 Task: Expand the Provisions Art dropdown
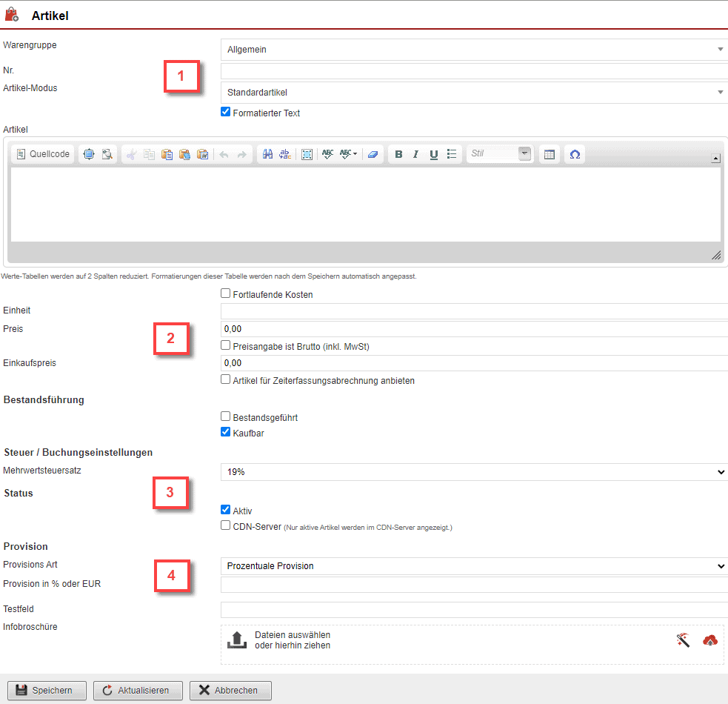(474, 566)
